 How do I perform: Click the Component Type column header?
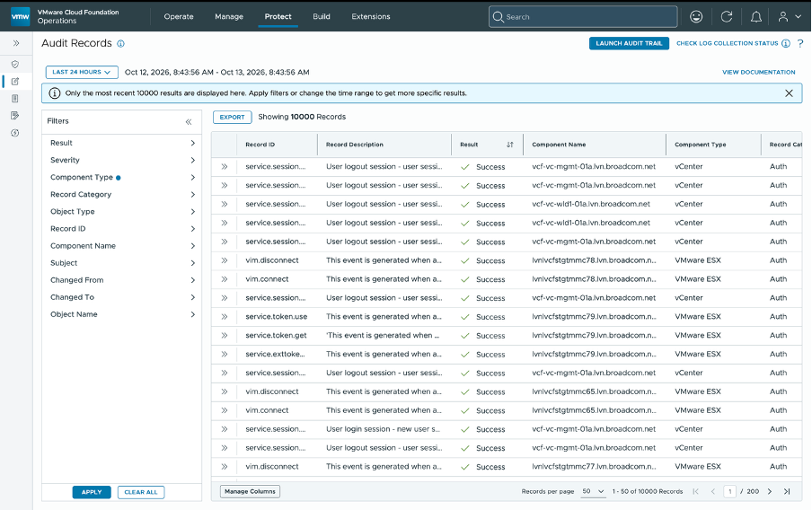point(700,145)
